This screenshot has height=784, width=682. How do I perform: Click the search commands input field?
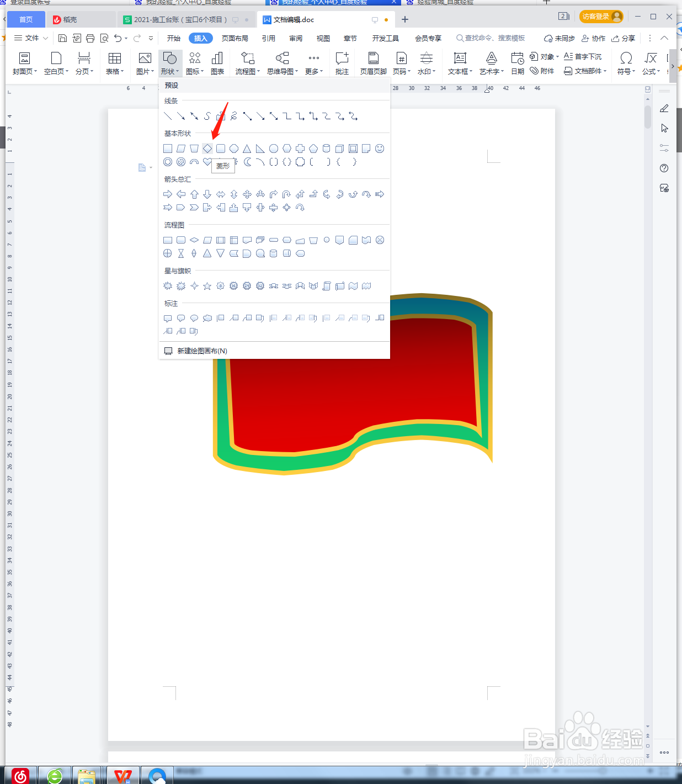491,38
